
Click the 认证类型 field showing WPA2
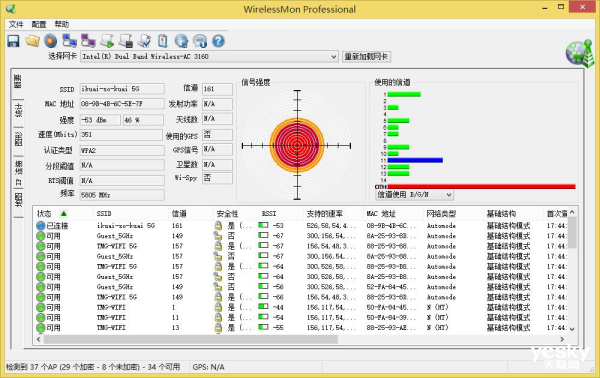pos(122,151)
